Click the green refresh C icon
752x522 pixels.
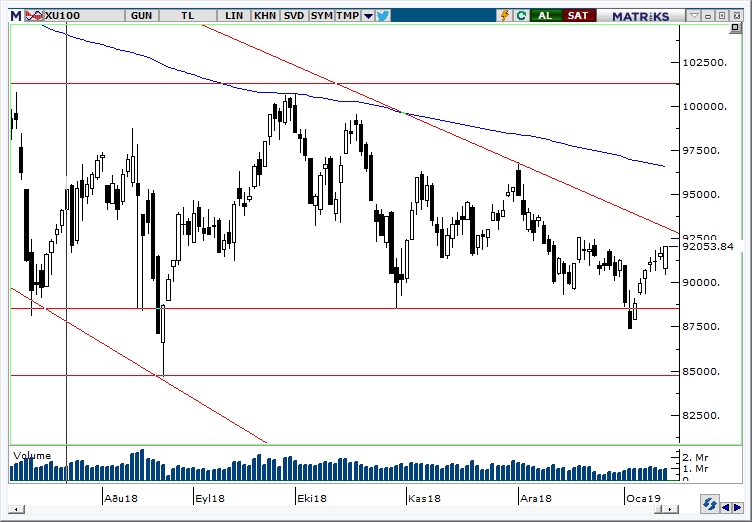[x=521, y=16]
